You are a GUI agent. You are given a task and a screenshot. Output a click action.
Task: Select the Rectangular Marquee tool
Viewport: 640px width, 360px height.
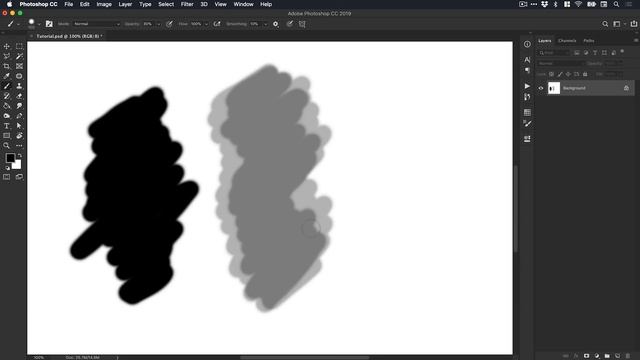click(x=19, y=47)
